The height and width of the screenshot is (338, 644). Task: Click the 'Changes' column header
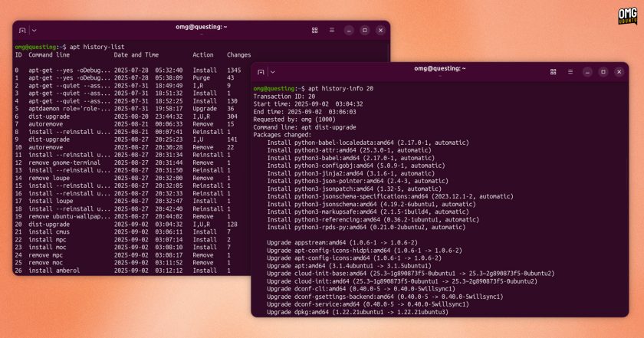click(x=239, y=54)
